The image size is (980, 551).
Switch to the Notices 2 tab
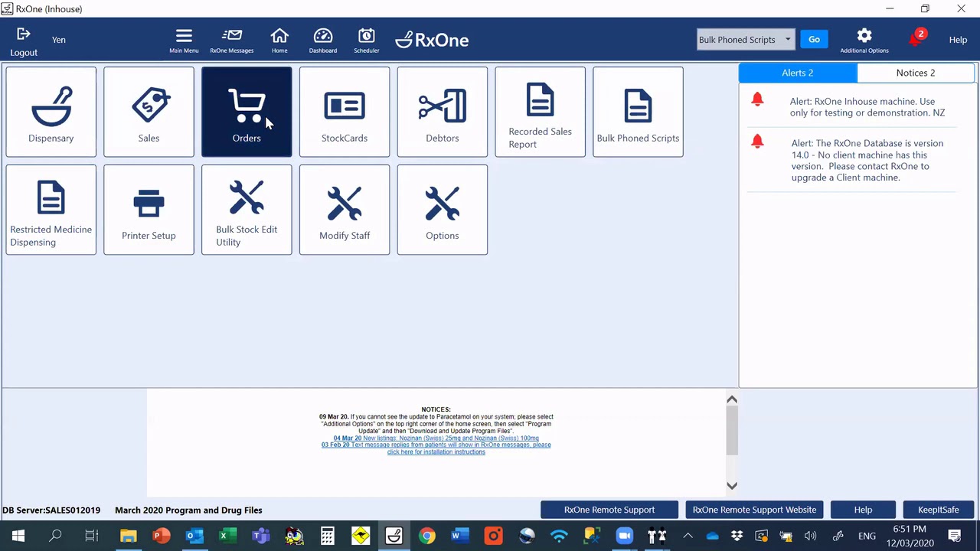pyautogui.click(x=916, y=73)
